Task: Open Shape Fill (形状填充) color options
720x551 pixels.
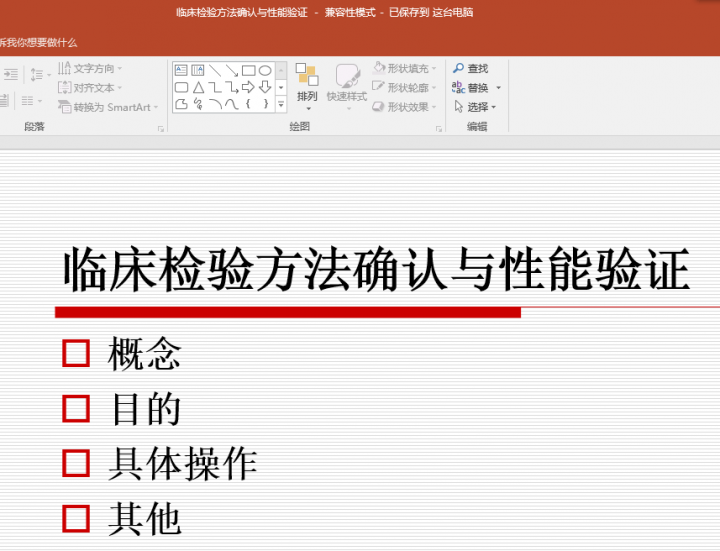Action: [x=401, y=69]
